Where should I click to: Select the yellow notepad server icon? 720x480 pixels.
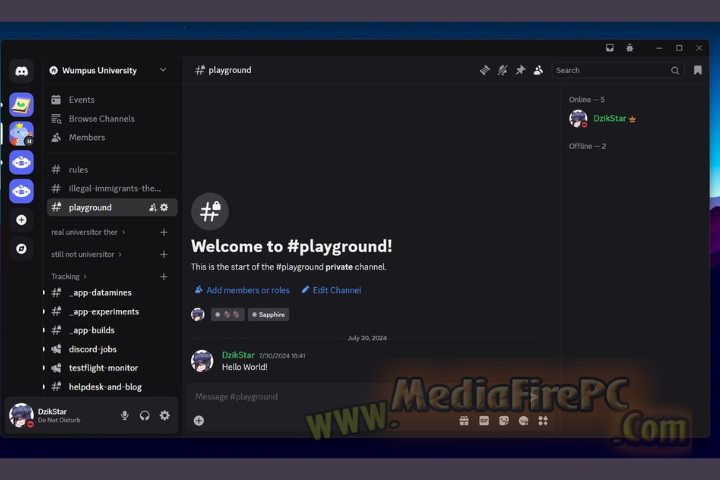click(x=22, y=105)
